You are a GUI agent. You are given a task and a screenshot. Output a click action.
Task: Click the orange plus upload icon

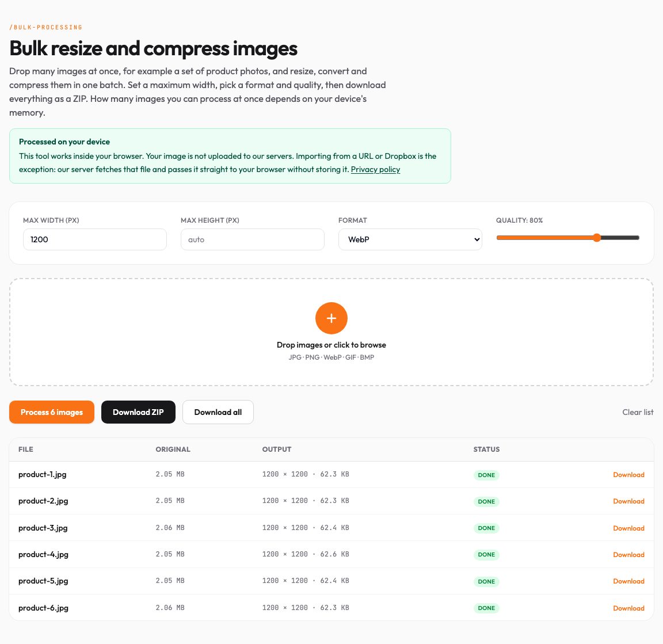[x=331, y=318]
